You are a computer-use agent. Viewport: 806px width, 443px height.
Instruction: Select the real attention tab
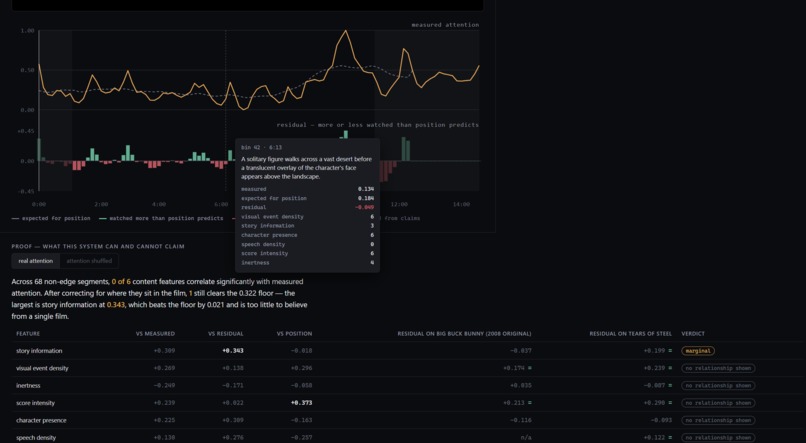[x=35, y=261]
